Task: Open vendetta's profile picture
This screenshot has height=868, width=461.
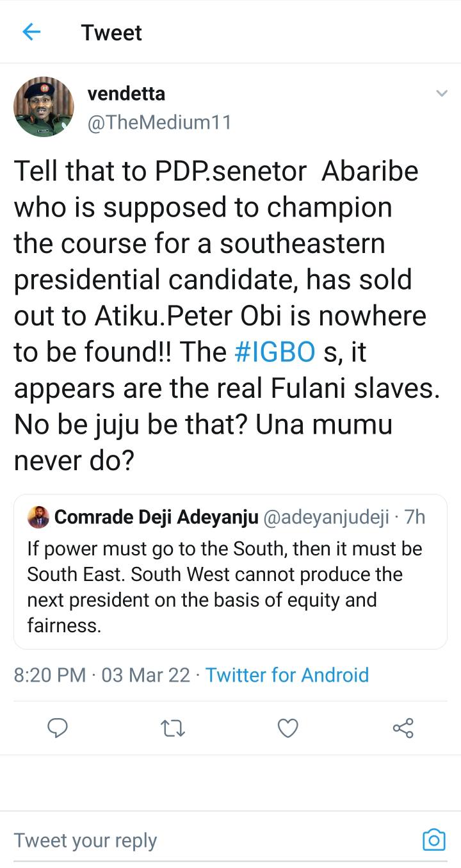Action: click(44, 106)
